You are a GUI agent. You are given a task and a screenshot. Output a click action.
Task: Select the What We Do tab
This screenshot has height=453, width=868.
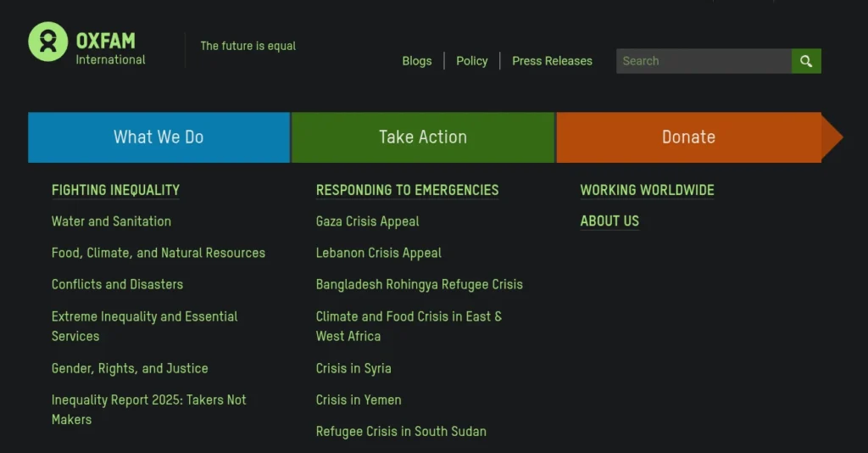point(159,137)
